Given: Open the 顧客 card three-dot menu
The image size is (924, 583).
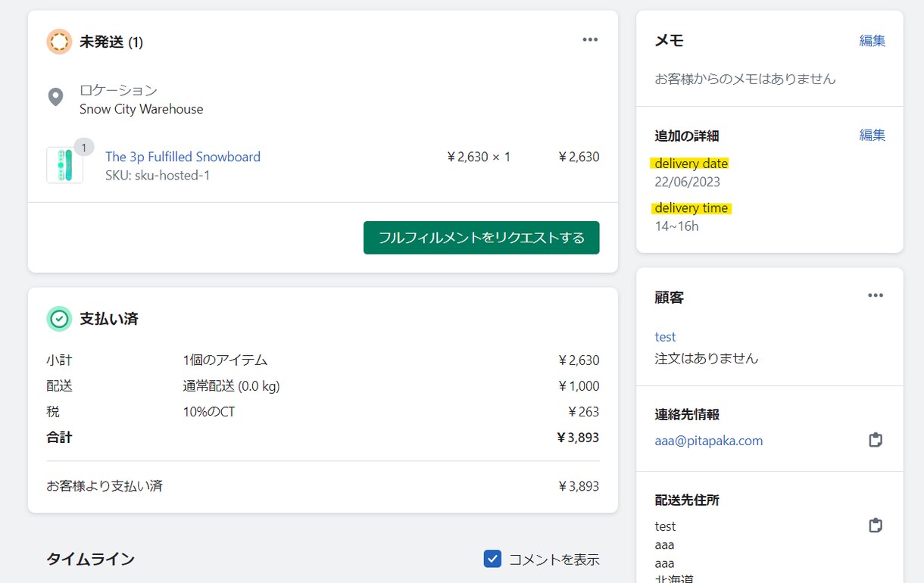Looking at the screenshot, I should [876, 295].
